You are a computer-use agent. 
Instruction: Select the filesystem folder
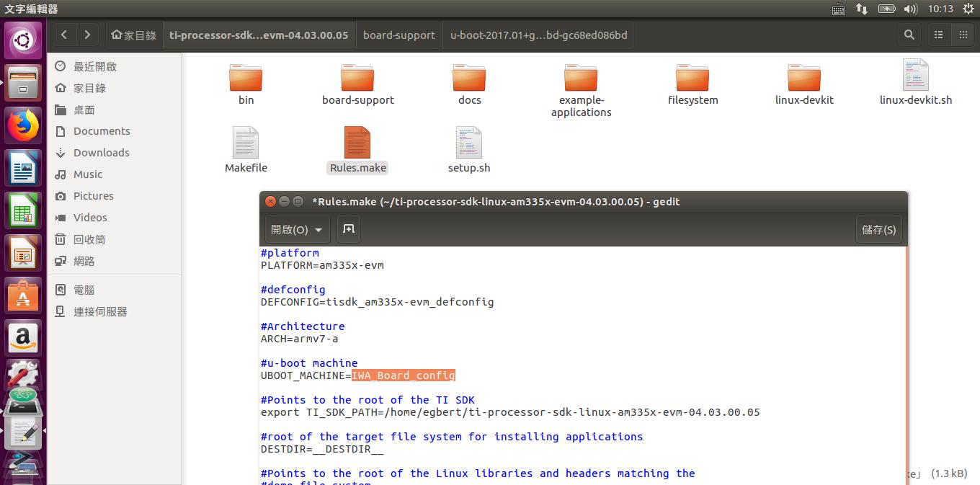point(692,84)
